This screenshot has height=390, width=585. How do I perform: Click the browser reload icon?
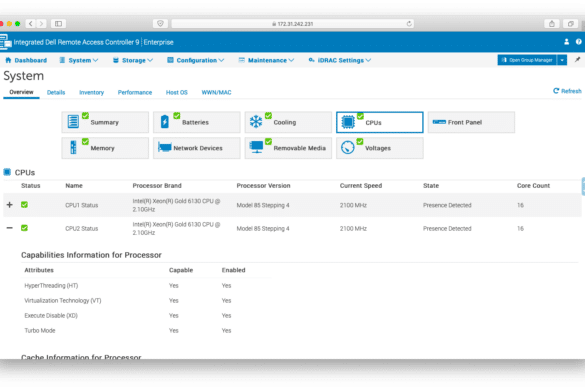click(x=409, y=24)
